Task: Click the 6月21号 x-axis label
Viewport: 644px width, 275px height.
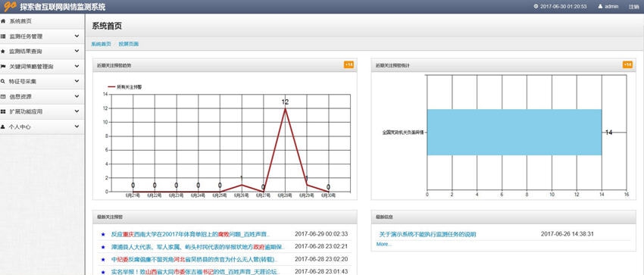Action: tap(133, 195)
